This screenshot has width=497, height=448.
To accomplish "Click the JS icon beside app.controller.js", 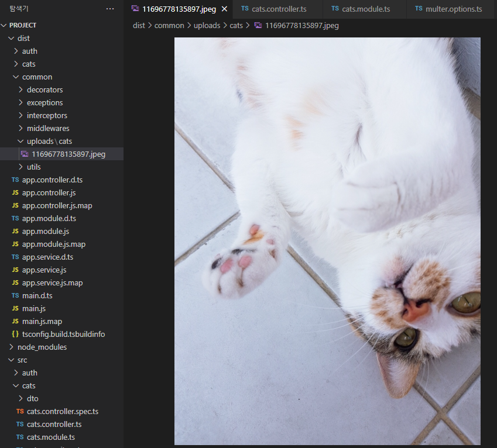I will [x=15, y=192].
